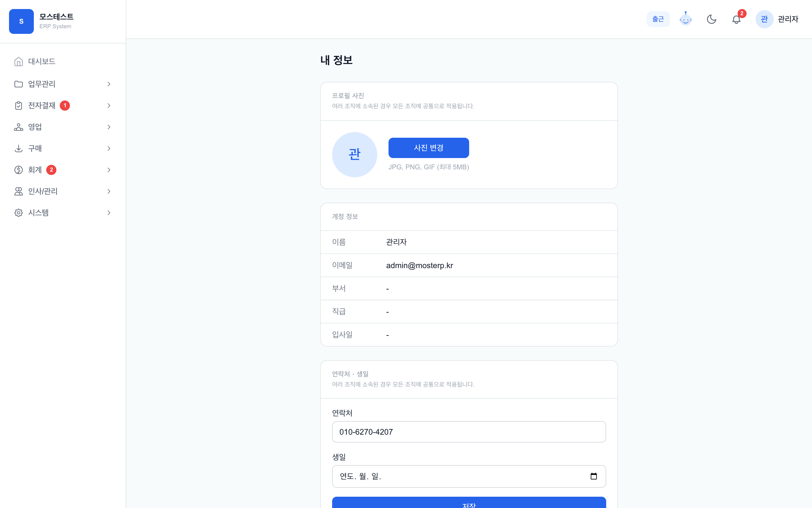
Task: Click the admin@mosterp.kr email text
Action: coord(420,265)
